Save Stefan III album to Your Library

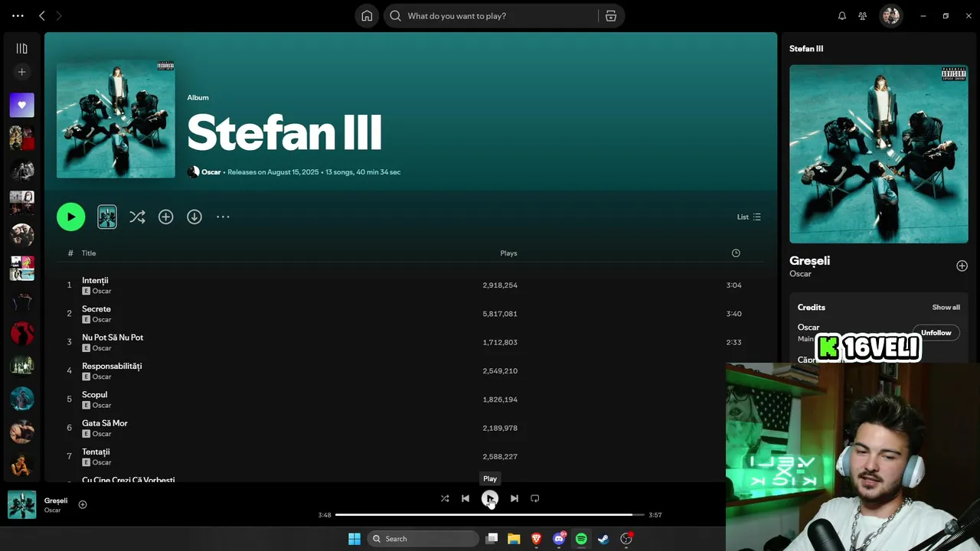pos(165,217)
